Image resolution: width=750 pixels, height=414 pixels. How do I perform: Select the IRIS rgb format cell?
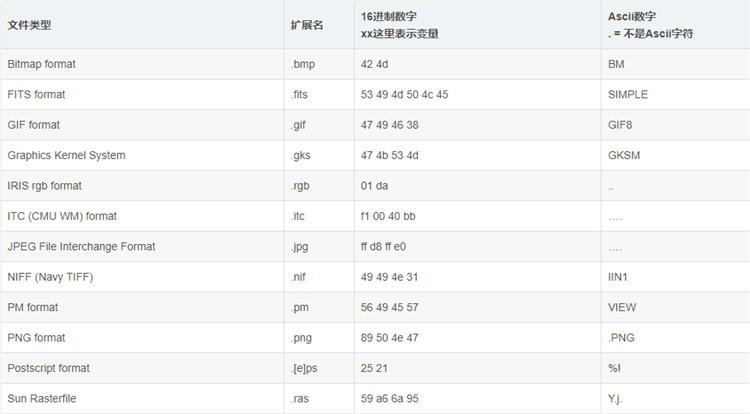pyautogui.click(x=44, y=186)
